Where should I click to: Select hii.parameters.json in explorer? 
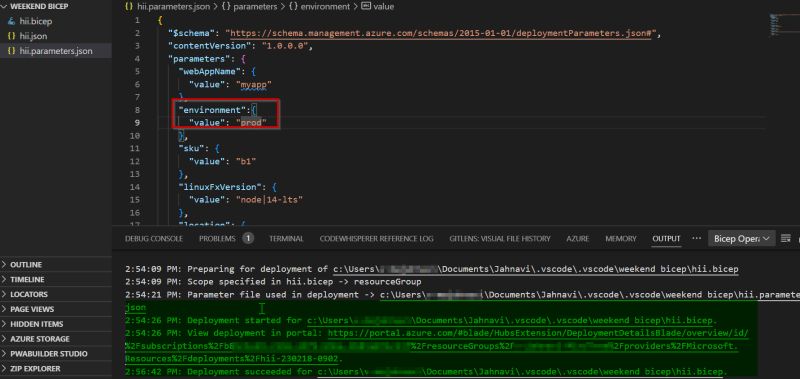[56, 51]
